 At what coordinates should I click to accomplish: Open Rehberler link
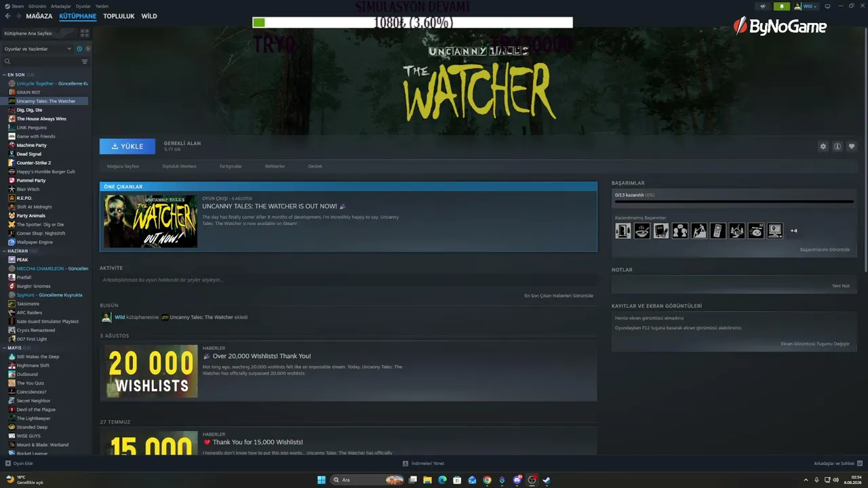(x=275, y=166)
